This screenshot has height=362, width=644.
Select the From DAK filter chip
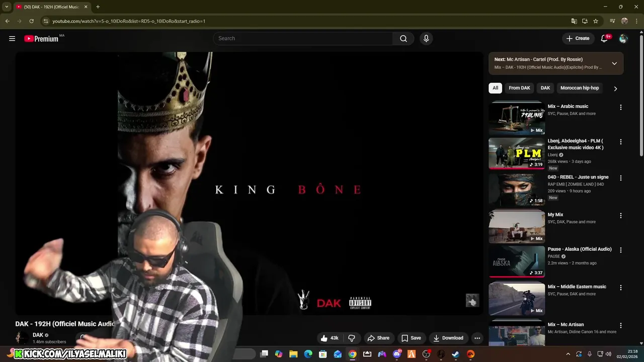(519, 88)
